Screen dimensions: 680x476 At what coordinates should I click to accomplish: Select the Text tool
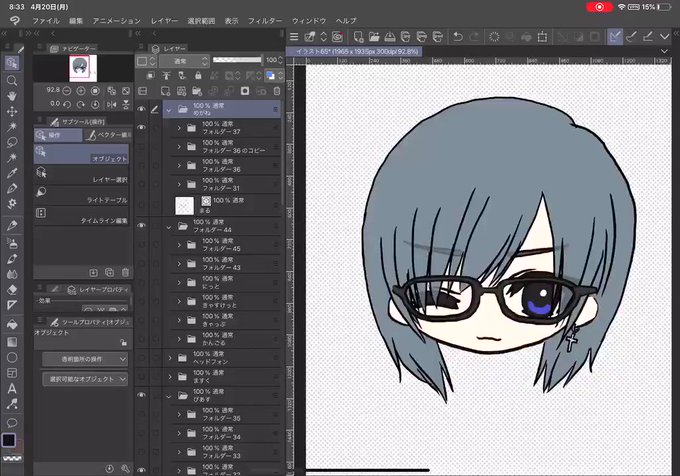(12, 388)
